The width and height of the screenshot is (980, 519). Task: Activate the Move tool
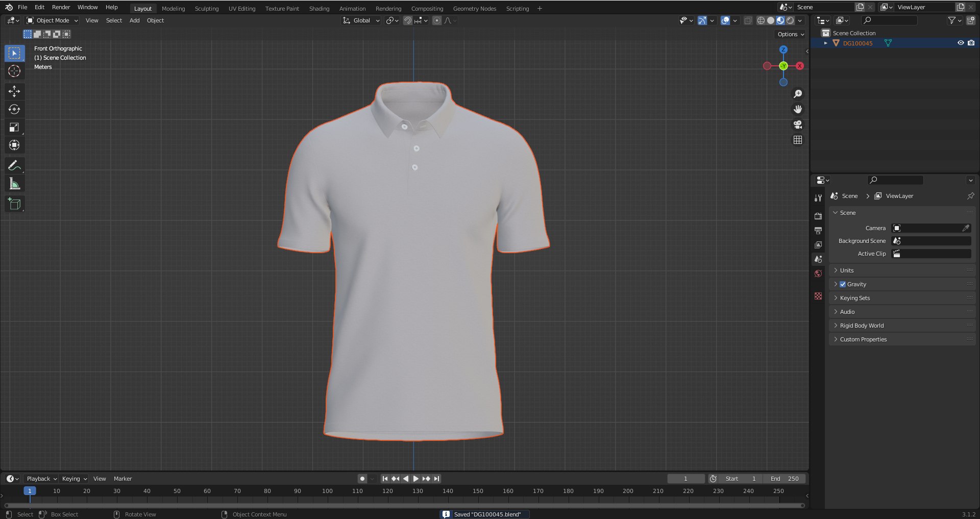point(14,91)
